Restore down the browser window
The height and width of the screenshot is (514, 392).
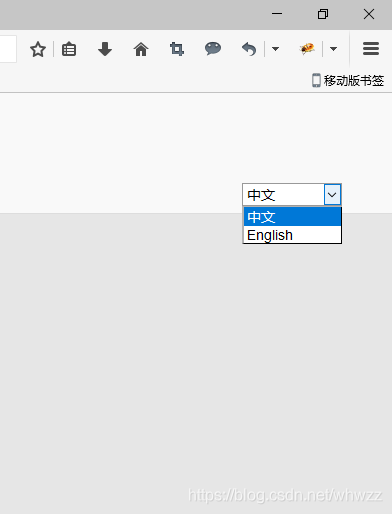pos(323,14)
